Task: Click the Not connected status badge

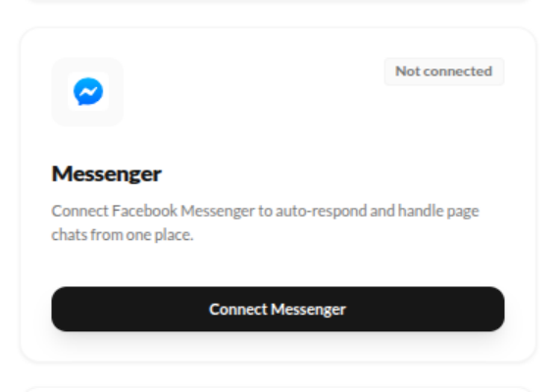Action: (444, 72)
